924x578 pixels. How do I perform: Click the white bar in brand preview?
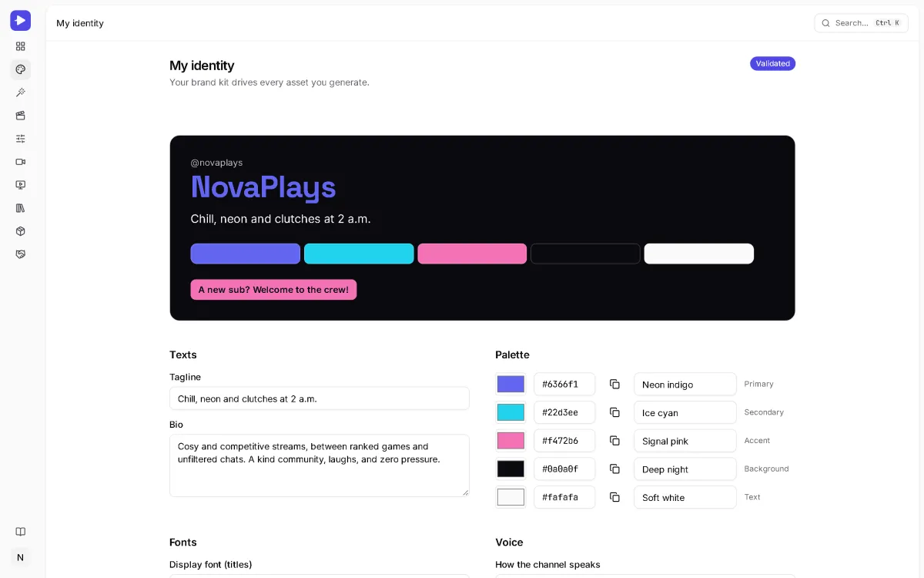coord(699,254)
